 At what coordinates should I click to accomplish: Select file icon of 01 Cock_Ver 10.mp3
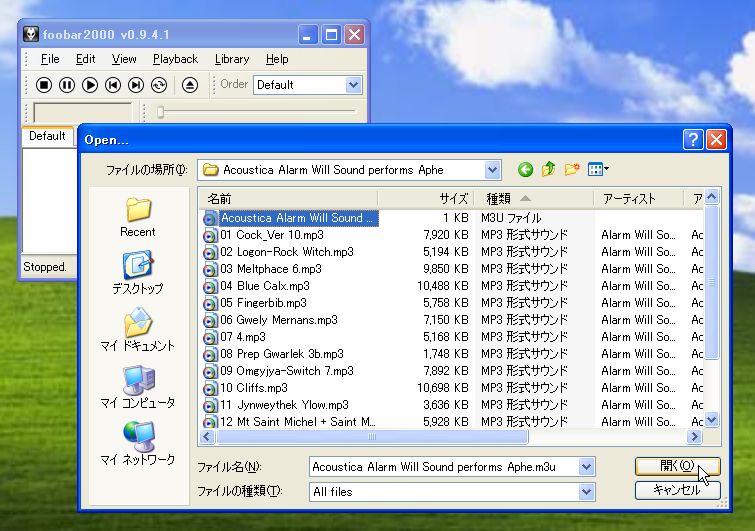point(209,236)
